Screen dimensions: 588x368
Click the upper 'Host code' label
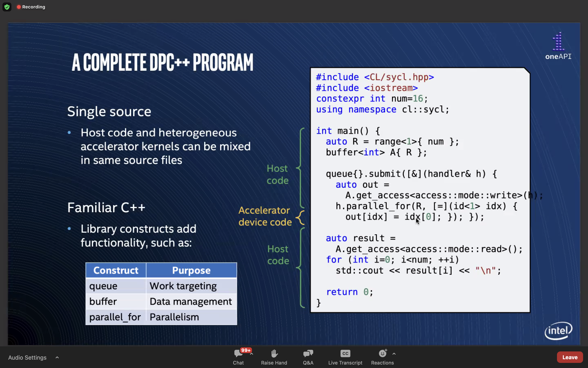[x=277, y=175]
